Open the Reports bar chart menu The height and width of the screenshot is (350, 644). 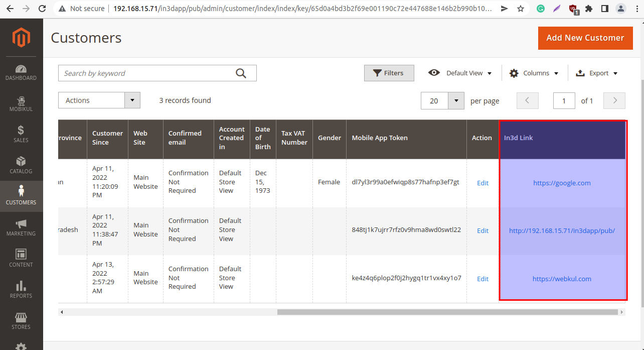tap(21, 290)
